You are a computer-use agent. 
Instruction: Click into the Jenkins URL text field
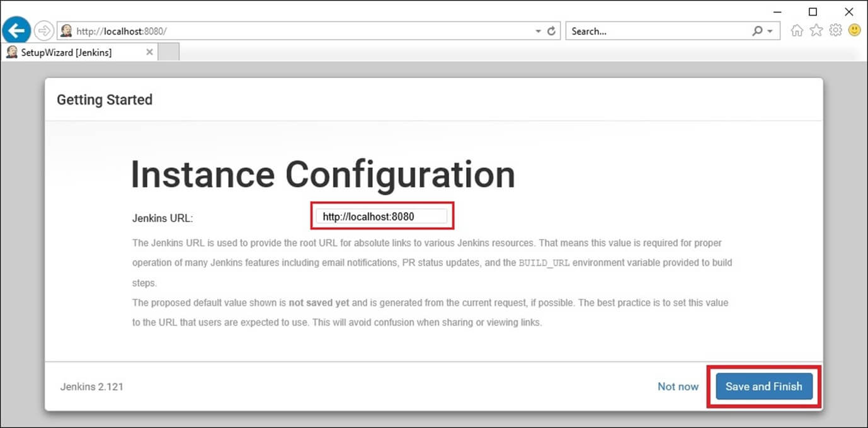click(x=381, y=217)
